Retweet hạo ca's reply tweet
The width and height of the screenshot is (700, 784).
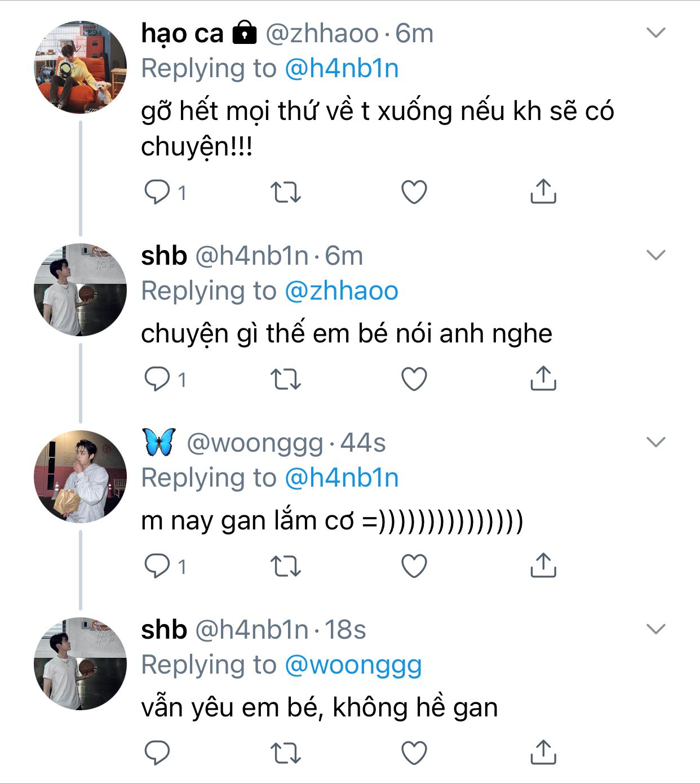pyautogui.click(x=286, y=193)
